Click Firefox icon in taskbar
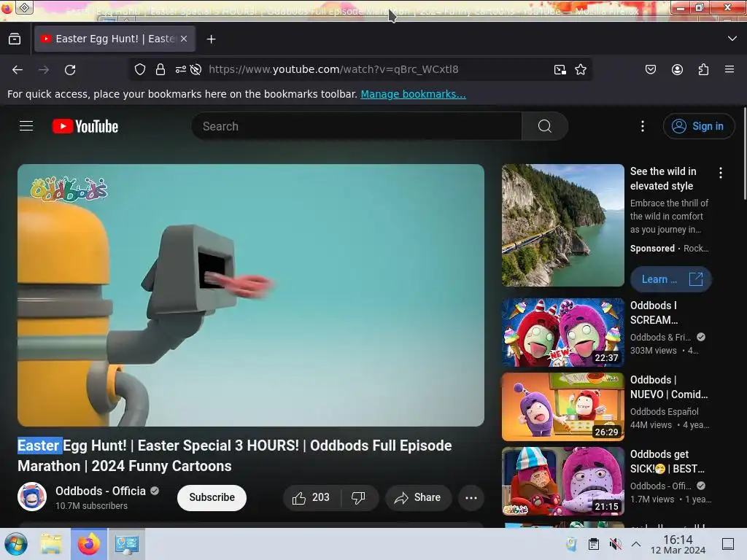Image resolution: width=747 pixels, height=560 pixels. pyautogui.click(x=89, y=544)
